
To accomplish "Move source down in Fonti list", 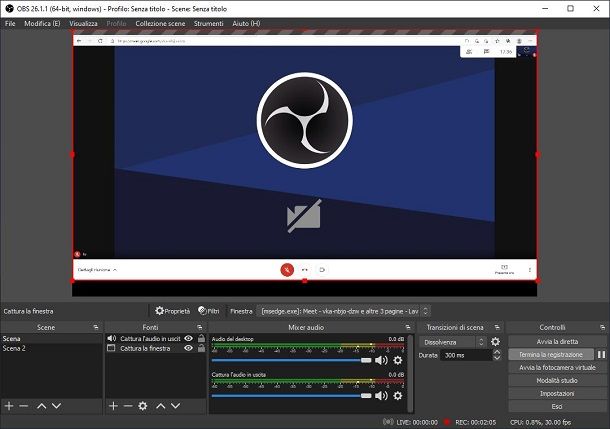I will (x=175, y=406).
